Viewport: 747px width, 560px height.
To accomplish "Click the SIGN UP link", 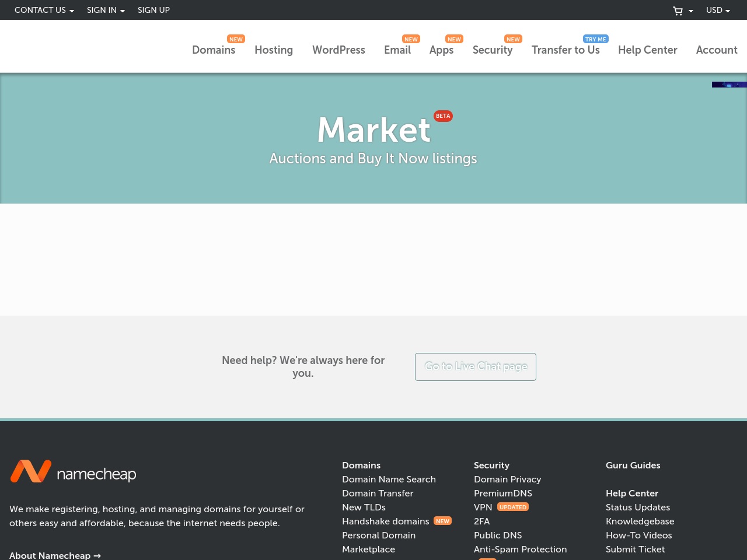I will coord(153,10).
